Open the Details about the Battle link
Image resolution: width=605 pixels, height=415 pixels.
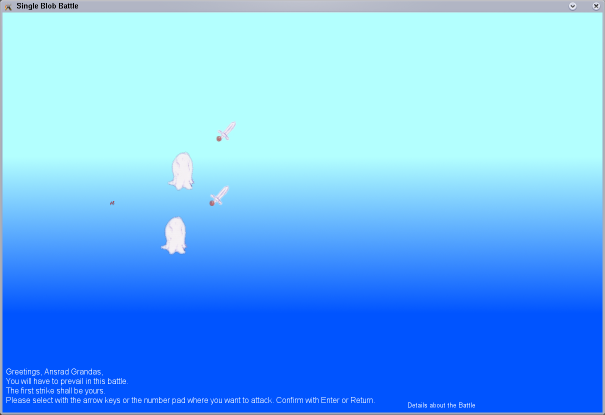pyautogui.click(x=441, y=405)
